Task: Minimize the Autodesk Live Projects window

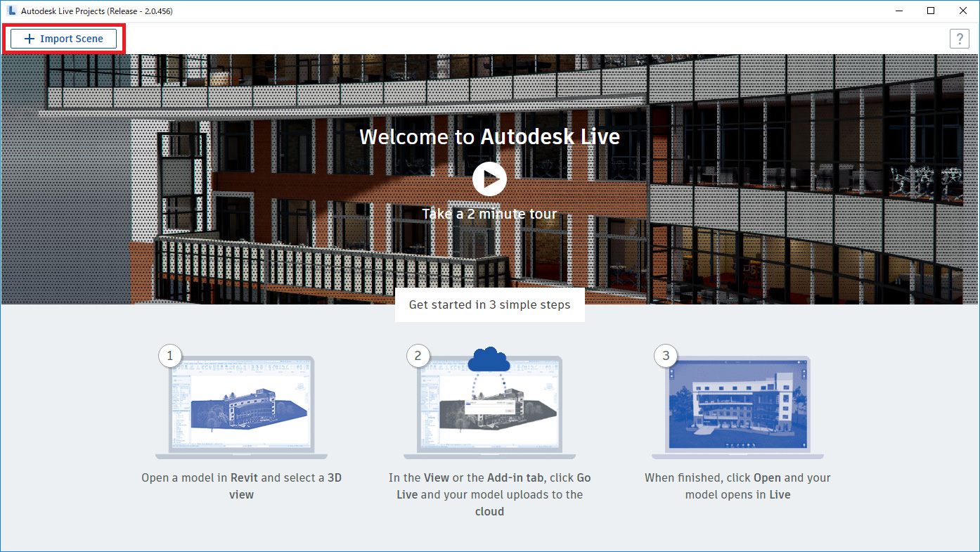Action: click(x=898, y=11)
